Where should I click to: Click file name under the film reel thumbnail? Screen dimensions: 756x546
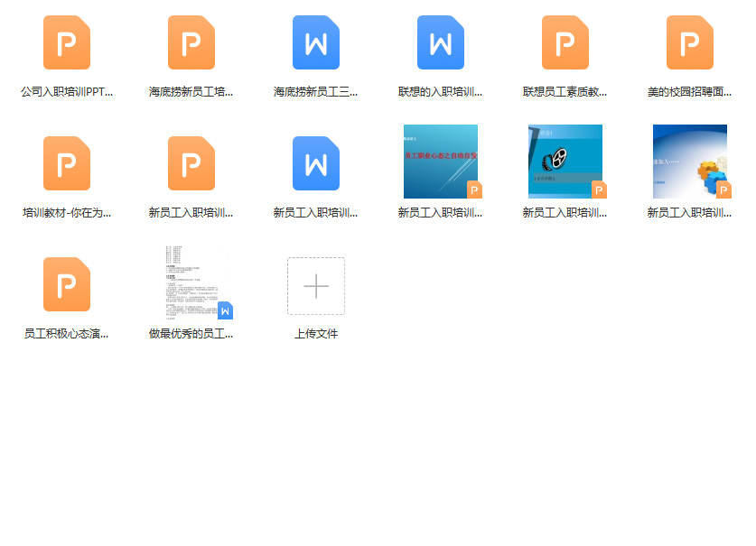tap(565, 212)
